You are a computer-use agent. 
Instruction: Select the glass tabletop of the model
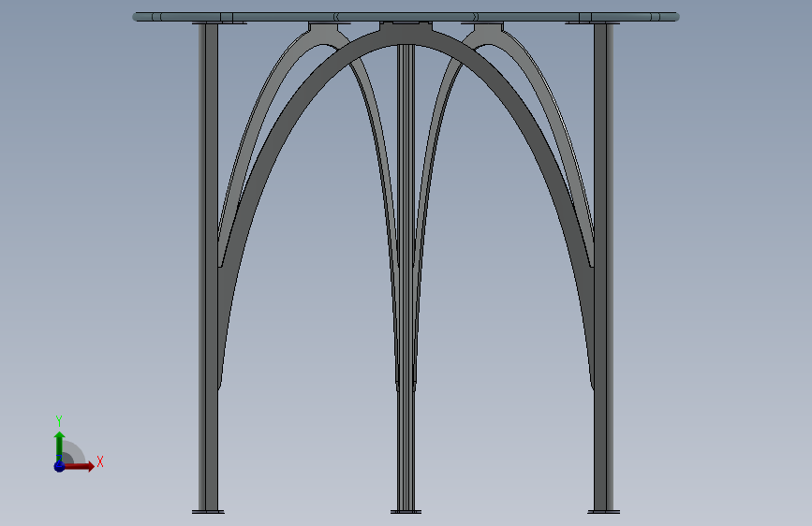pyautogui.click(x=406, y=17)
